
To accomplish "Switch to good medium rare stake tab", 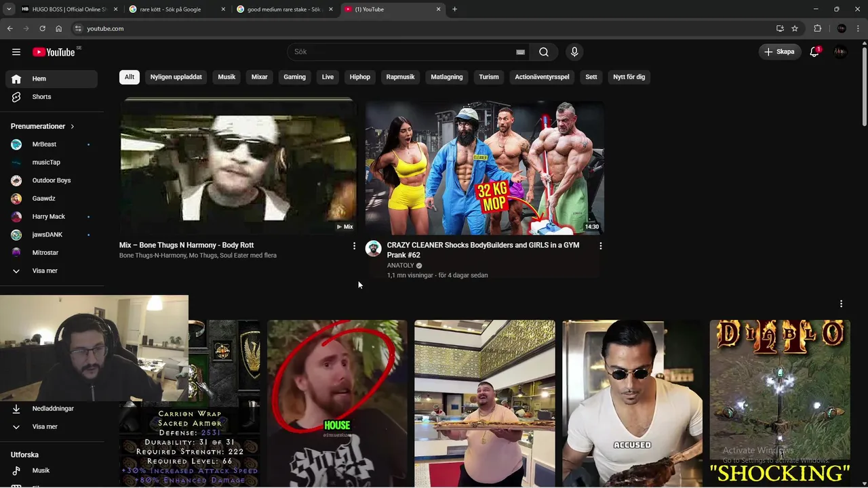I will click(x=285, y=9).
